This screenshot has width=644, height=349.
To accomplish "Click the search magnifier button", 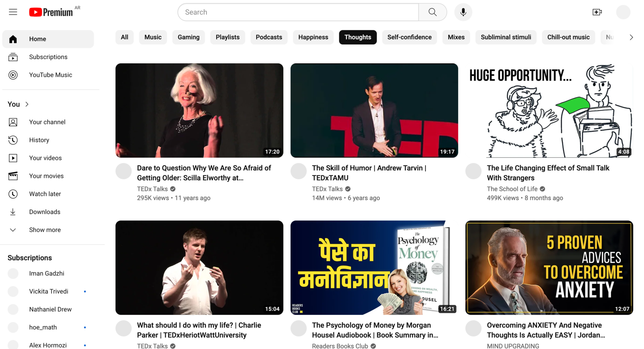I will point(432,12).
